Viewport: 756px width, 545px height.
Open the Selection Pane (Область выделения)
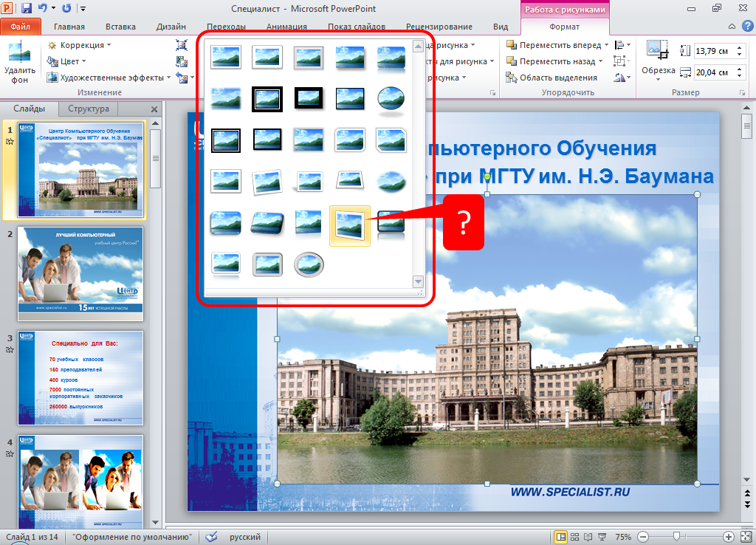tap(551, 78)
